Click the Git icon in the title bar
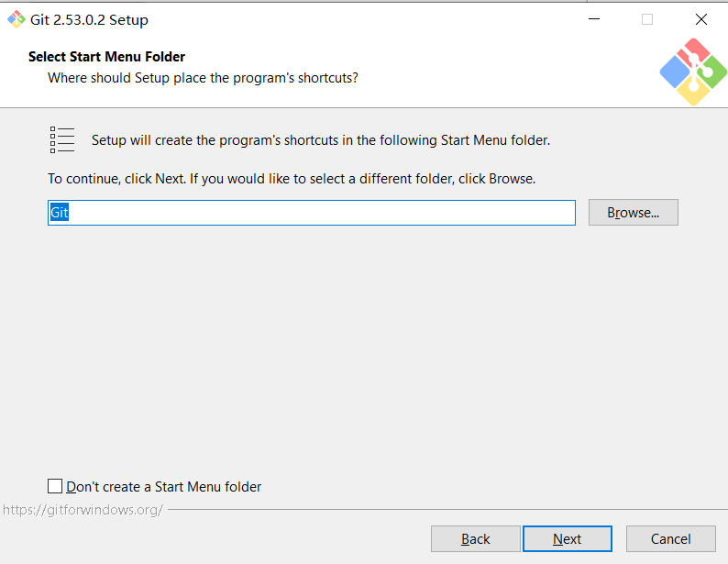This screenshot has width=728, height=564. [17, 19]
